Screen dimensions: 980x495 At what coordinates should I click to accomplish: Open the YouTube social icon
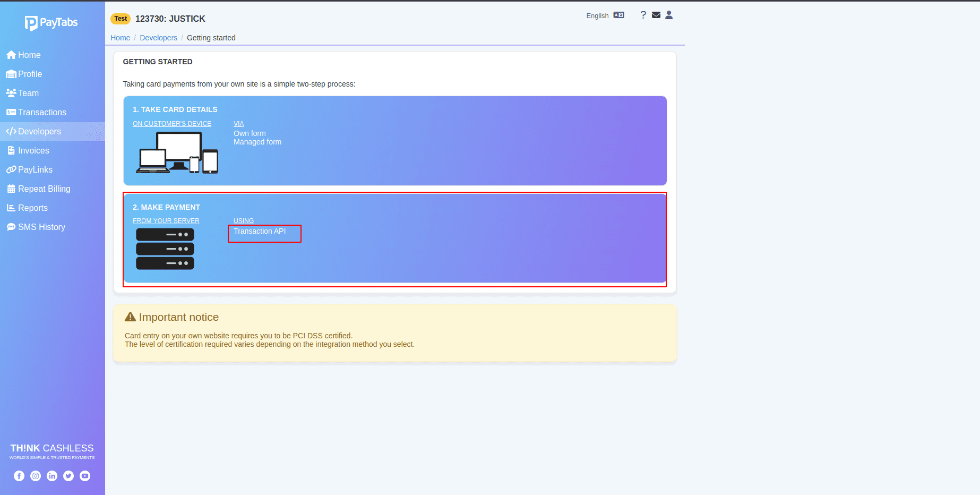click(85, 476)
